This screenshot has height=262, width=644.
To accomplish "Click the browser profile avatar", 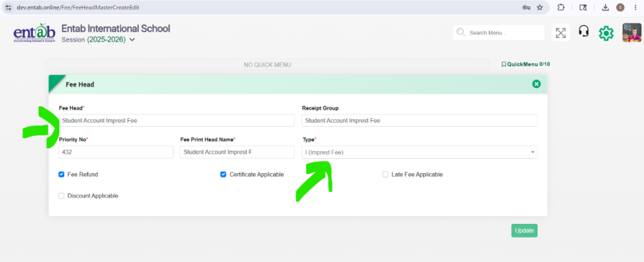I will [620, 7].
